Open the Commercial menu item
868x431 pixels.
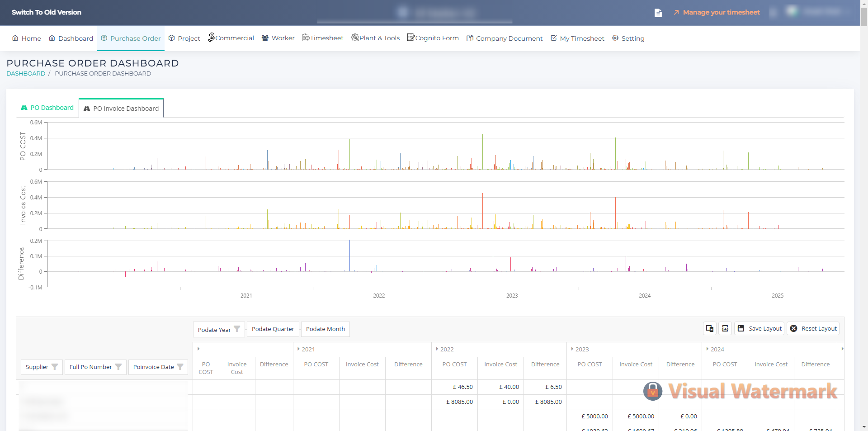231,38
